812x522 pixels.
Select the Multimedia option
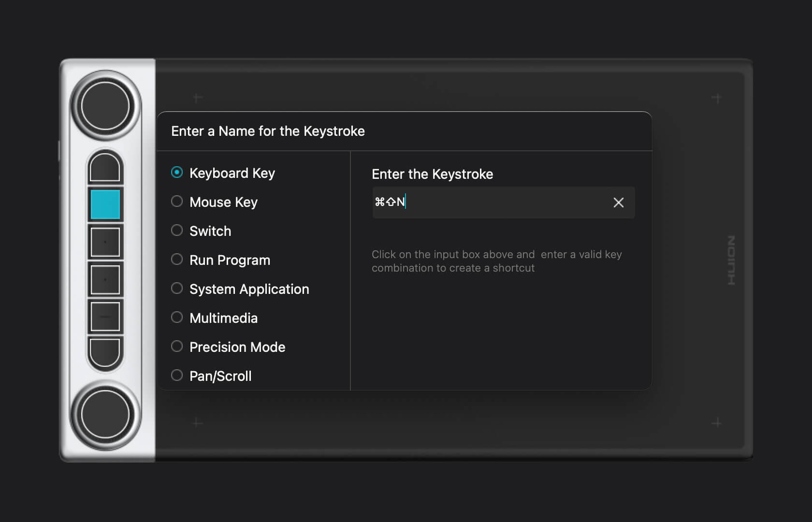coord(177,318)
